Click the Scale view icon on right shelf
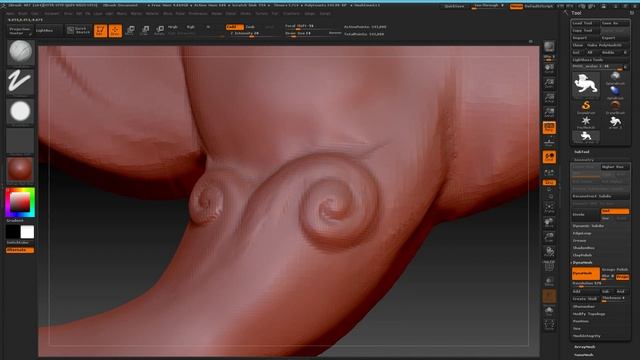 tap(549, 237)
